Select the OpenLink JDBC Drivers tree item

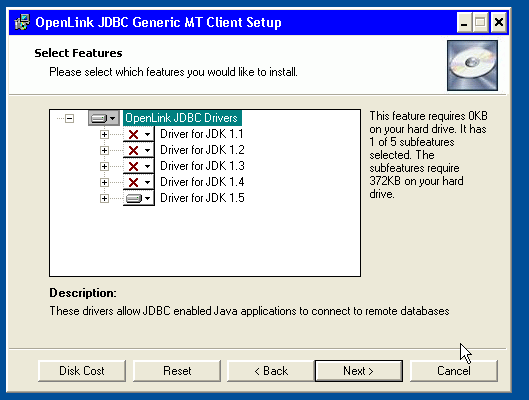(182, 118)
